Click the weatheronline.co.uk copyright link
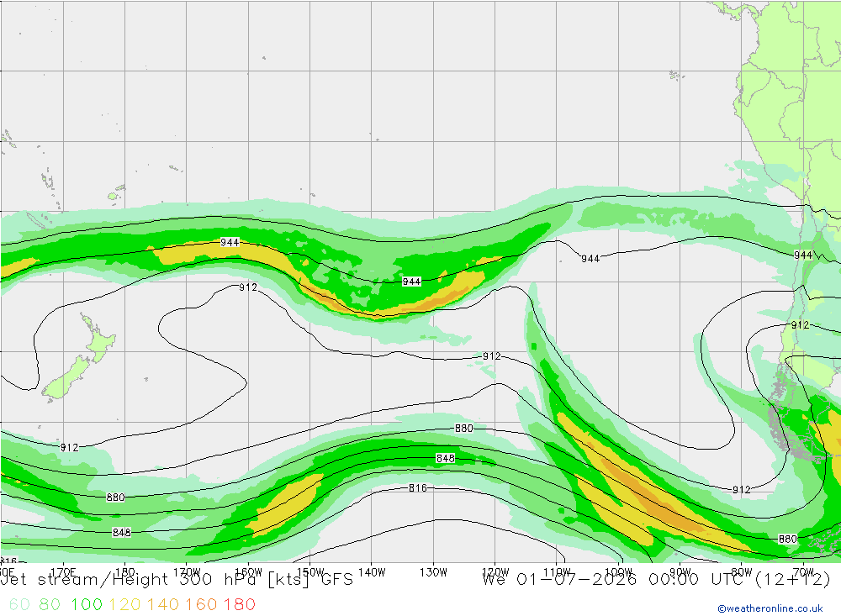Screen dimensions: 841x616 (770, 608)
